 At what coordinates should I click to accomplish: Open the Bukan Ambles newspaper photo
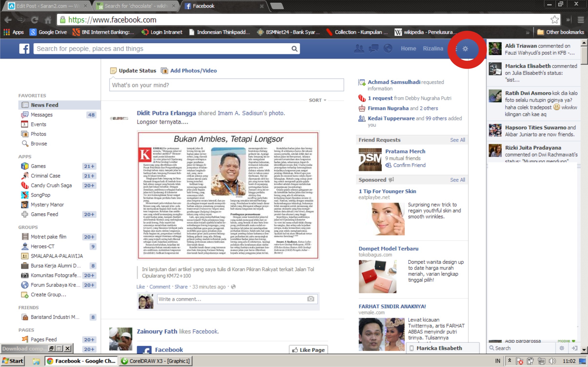tap(228, 195)
